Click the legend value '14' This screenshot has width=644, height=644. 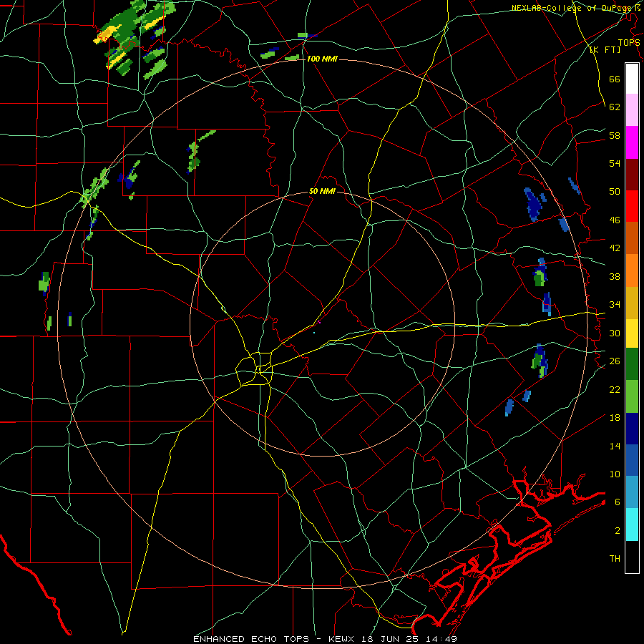[x=615, y=446]
